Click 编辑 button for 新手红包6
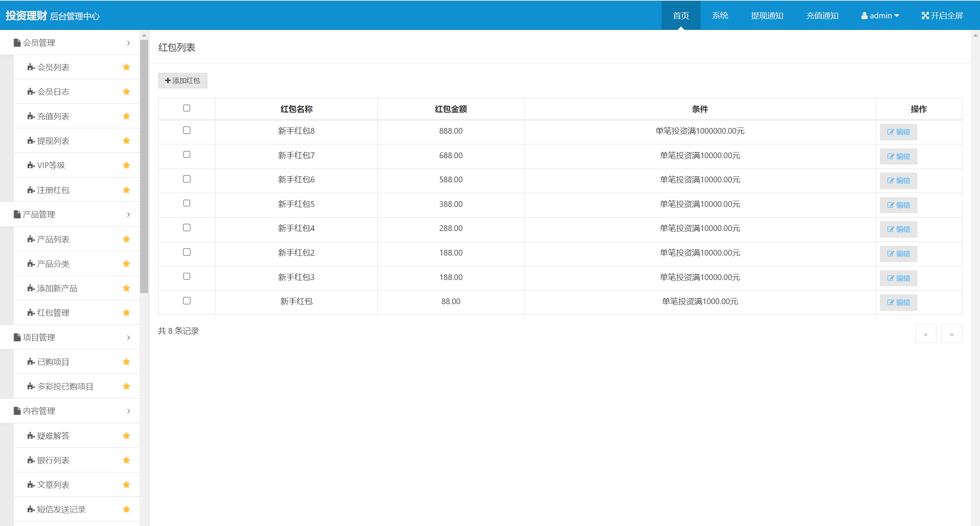The image size is (980, 526). [x=898, y=180]
